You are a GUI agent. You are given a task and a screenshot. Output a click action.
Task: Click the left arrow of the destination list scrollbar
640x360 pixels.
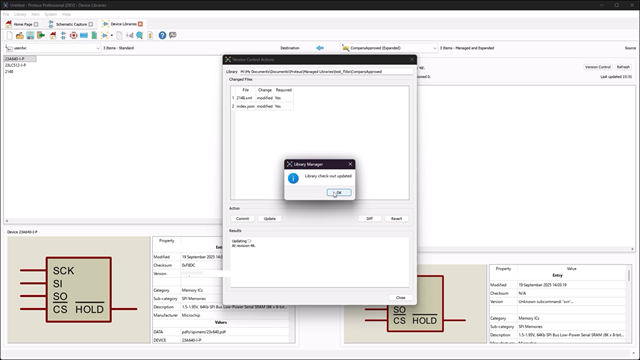[7, 221]
